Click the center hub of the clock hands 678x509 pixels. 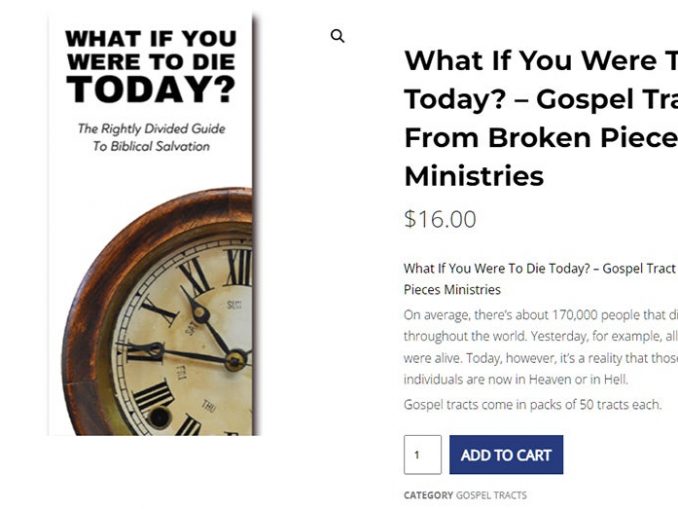tap(236, 360)
